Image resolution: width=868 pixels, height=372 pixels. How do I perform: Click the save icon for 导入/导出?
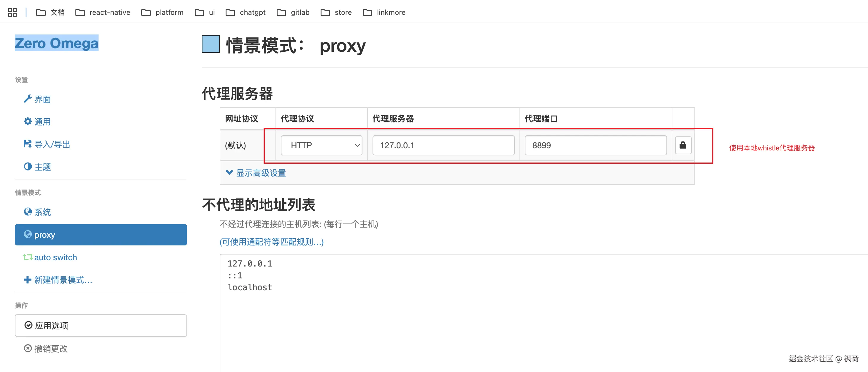click(28, 144)
